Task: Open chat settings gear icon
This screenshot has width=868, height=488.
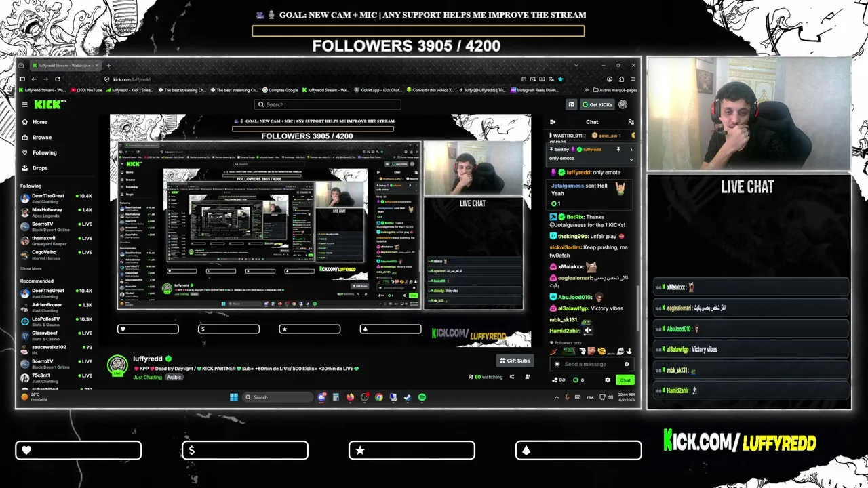Action: (x=608, y=380)
